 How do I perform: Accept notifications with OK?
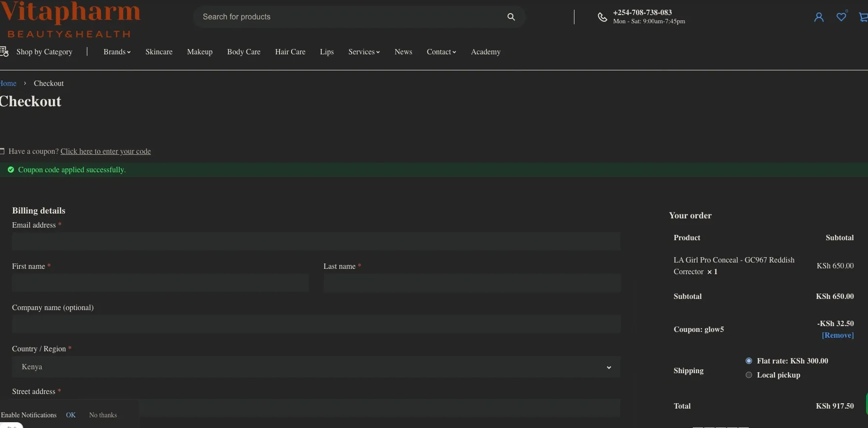click(x=71, y=415)
